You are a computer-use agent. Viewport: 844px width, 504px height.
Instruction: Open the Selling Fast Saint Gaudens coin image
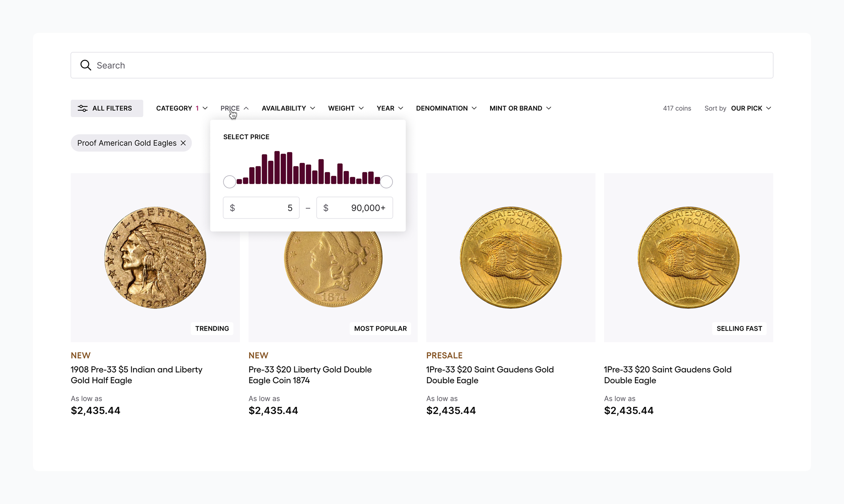688,257
